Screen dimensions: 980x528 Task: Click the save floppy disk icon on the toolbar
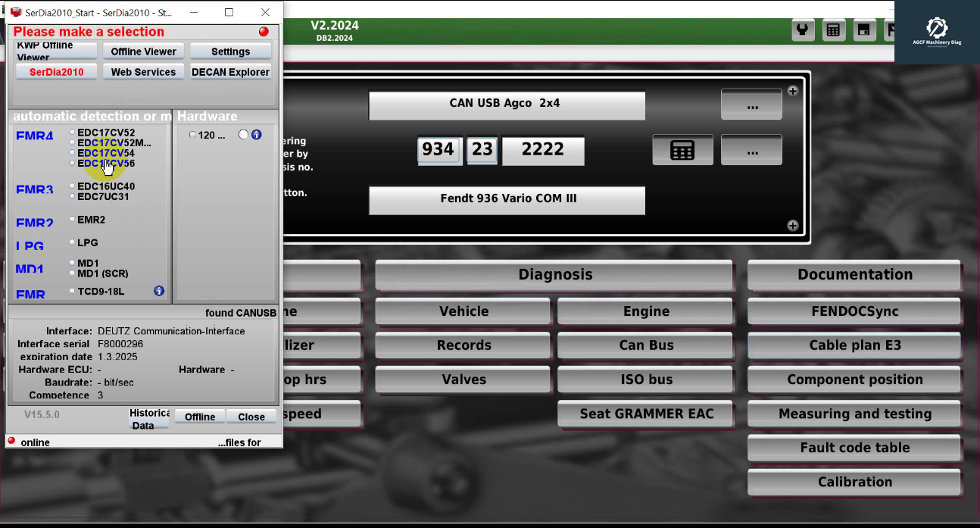(x=863, y=30)
